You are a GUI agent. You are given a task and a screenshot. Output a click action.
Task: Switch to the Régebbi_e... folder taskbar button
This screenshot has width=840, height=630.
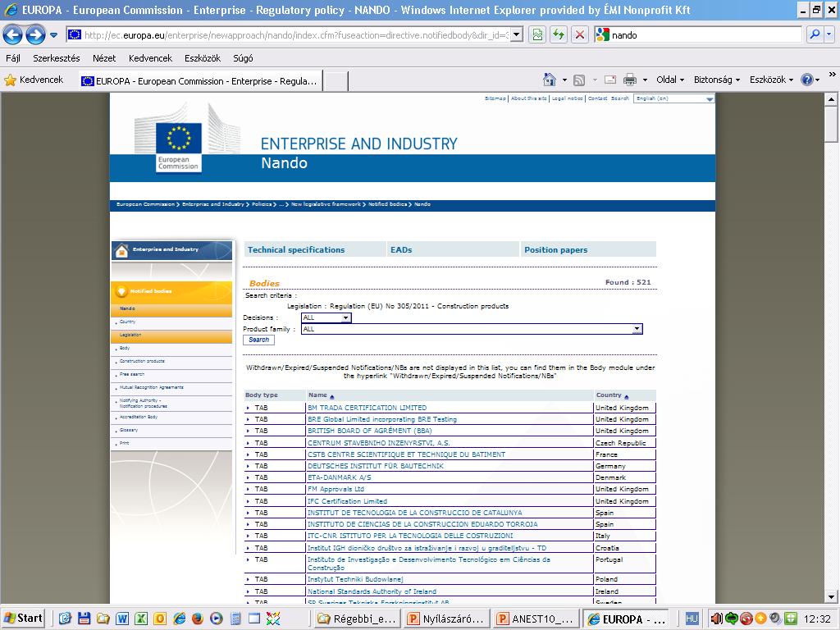tap(358, 619)
